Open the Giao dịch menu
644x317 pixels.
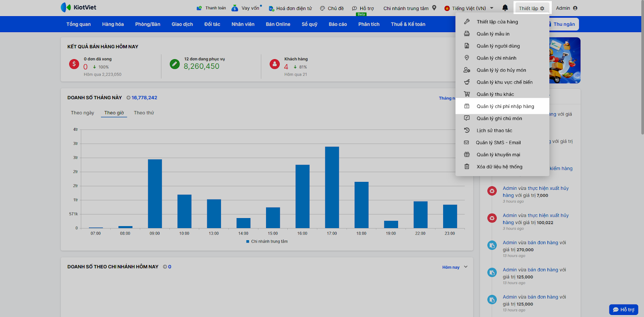point(182,24)
